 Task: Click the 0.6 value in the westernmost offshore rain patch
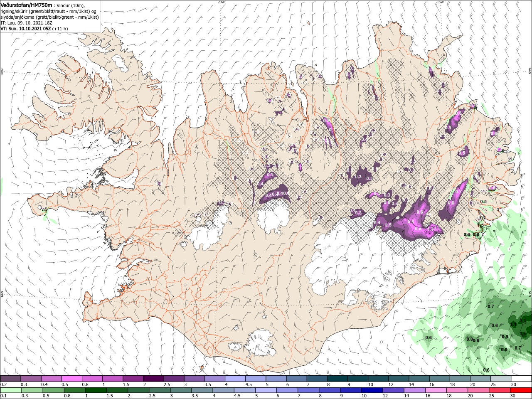click(429, 337)
